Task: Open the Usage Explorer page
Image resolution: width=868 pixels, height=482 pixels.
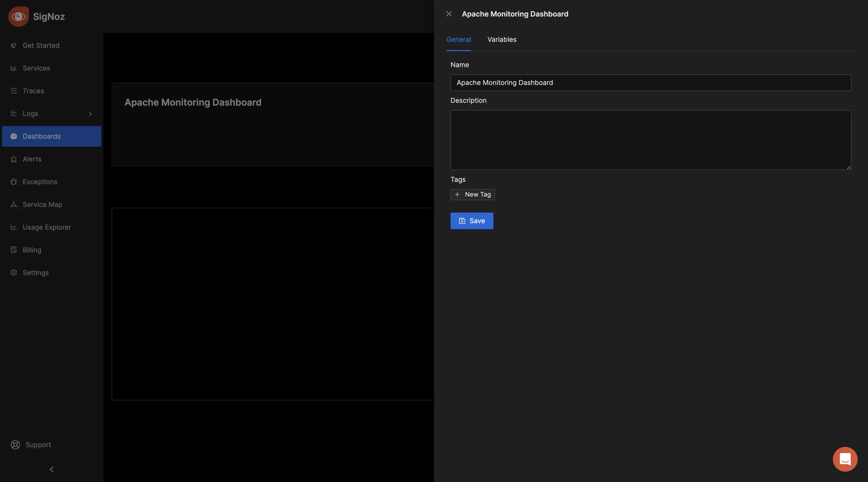Action: (x=52, y=227)
